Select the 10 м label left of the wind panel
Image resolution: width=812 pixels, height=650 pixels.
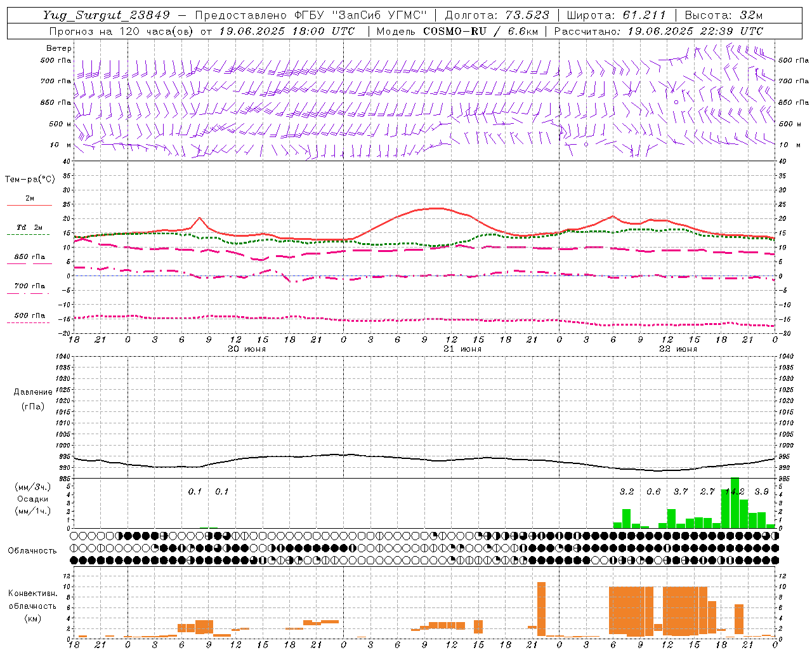[x=61, y=145]
